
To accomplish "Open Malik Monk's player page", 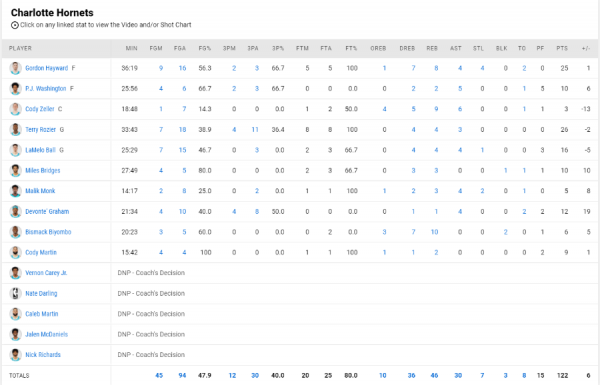I will pyautogui.click(x=40, y=191).
